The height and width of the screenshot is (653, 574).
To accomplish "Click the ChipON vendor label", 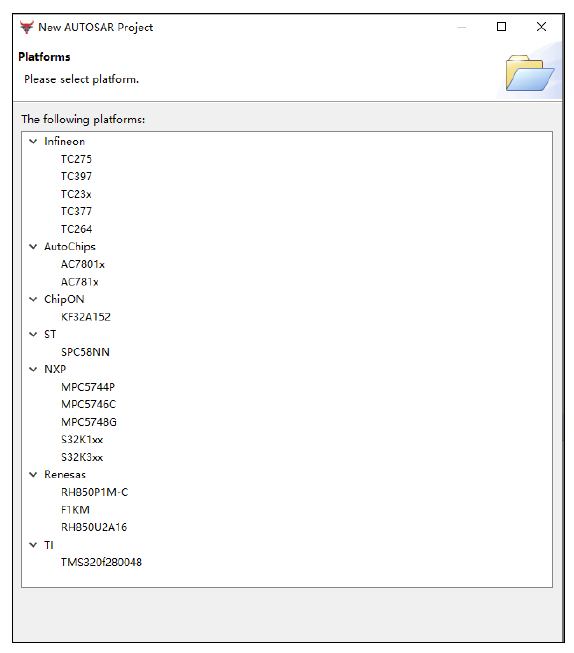I will click(x=64, y=299).
